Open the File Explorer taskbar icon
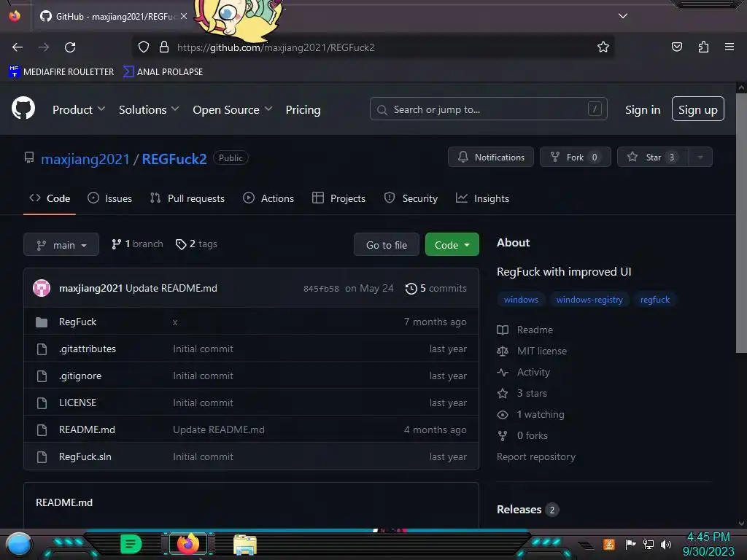This screenshot has width=747, height=560. pyautogui.click(x=245, y=545)
